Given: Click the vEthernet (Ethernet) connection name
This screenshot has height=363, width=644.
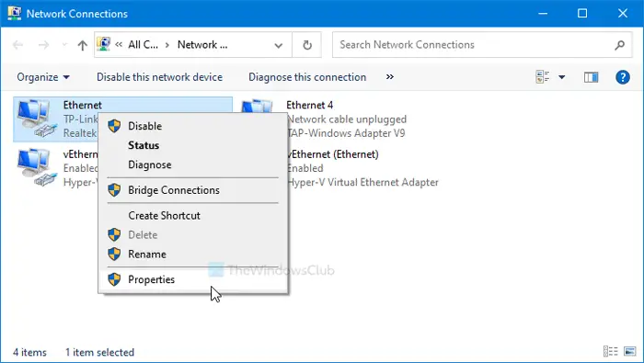Looking at the screenshot, I should tap(332, 154).
